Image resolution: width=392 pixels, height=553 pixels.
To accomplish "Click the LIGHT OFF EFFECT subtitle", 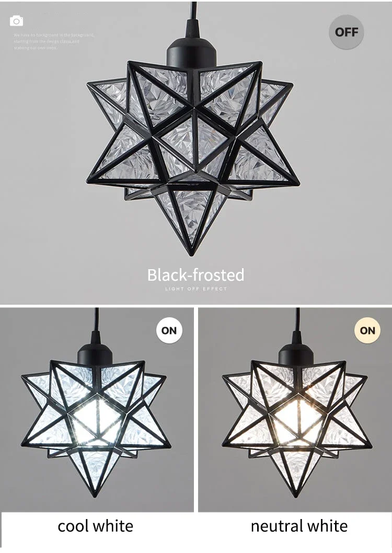I will [x=196, y=289].
